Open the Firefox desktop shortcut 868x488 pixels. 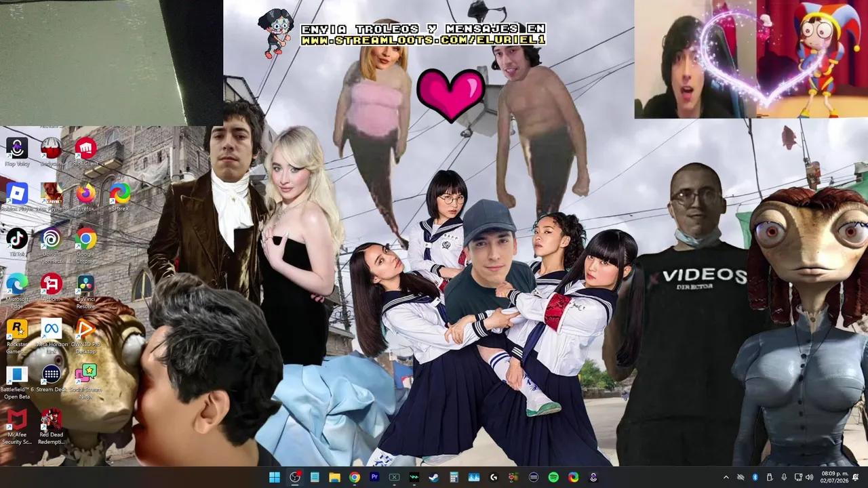[x=85, y=197]
